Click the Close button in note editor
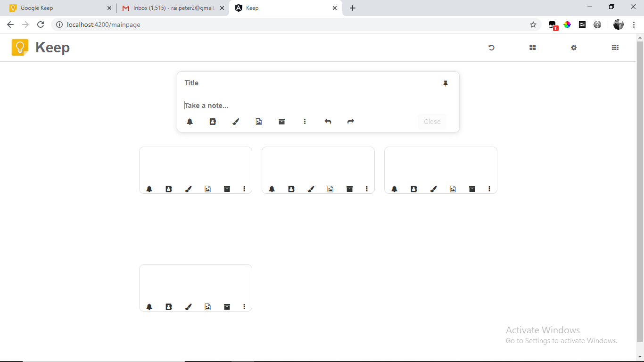This screenshot has width=644, height=362. point(432,122)
